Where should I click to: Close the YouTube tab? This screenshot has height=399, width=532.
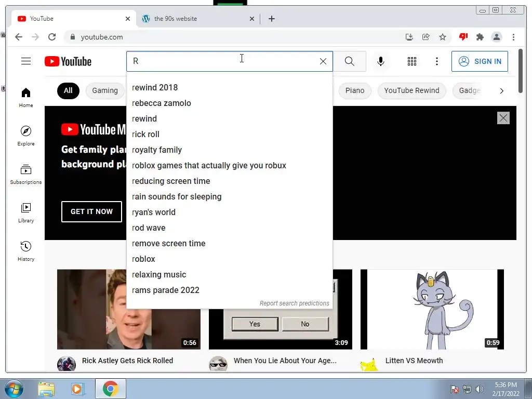pyautogui.click(x=128, y=19)
